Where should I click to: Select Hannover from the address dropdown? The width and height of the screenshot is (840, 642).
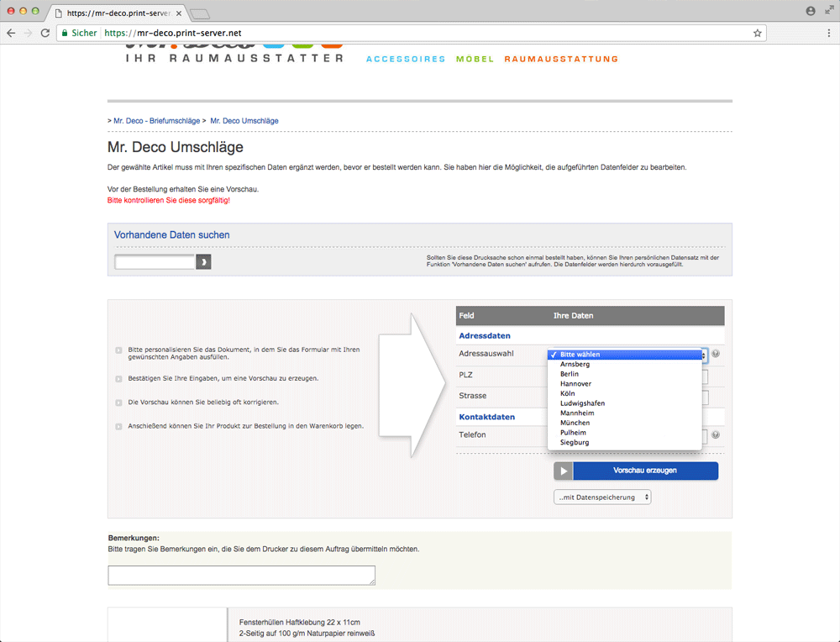[x=625, y=384]
